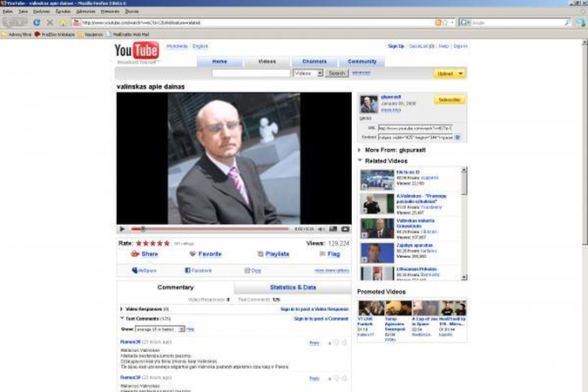Click the yellow Subscribe button
Image resolution: width=588 pixels, height=392 pixels.
click(449, 100)
